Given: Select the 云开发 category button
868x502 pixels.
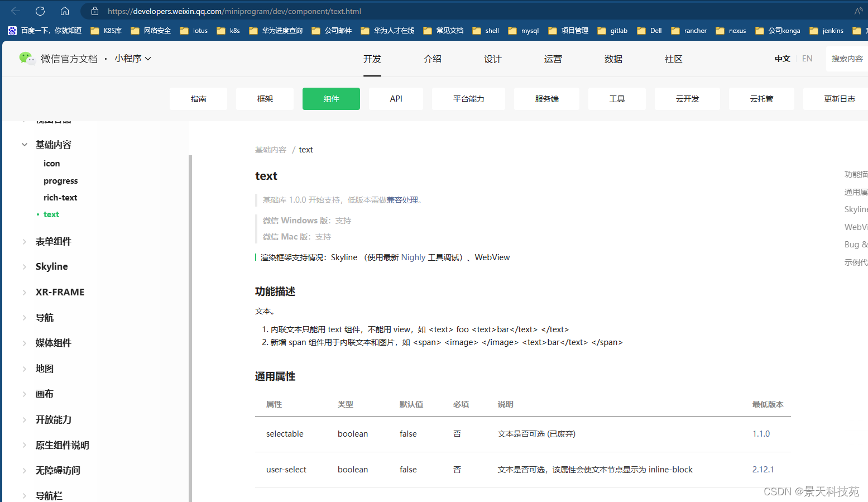Looking at the screenshot, I should (x=688, y=99).
